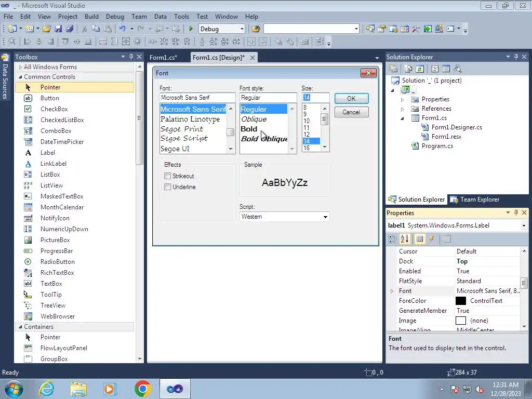Click the Font name input field

197,98
